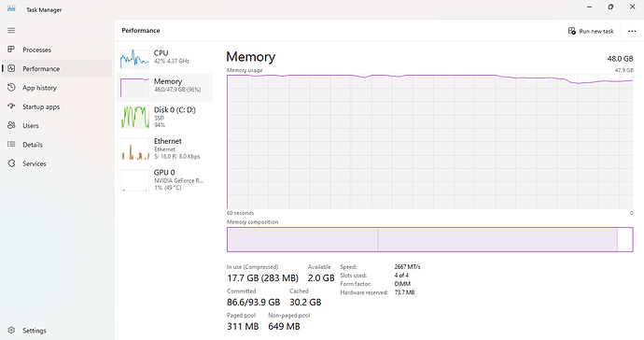The width and height of the screenshot is (644, 340).
Task: Click the '4 of 4' slots used value
Action: tap(401, 276)
